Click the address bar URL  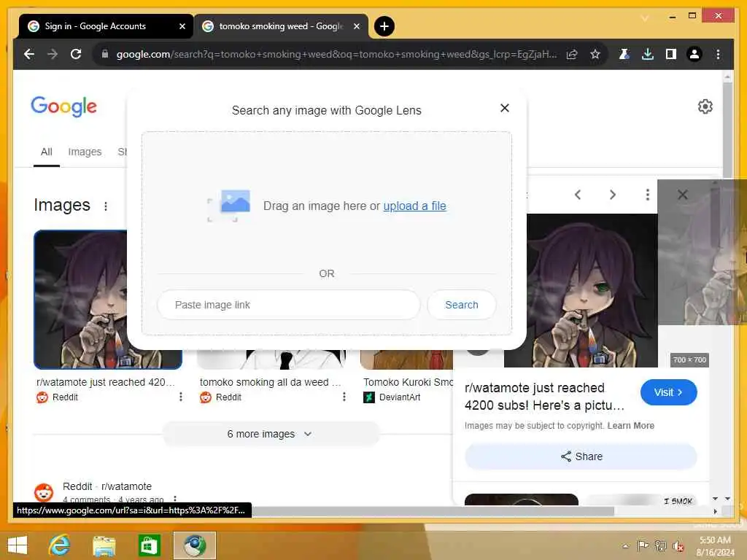(336, 54)
